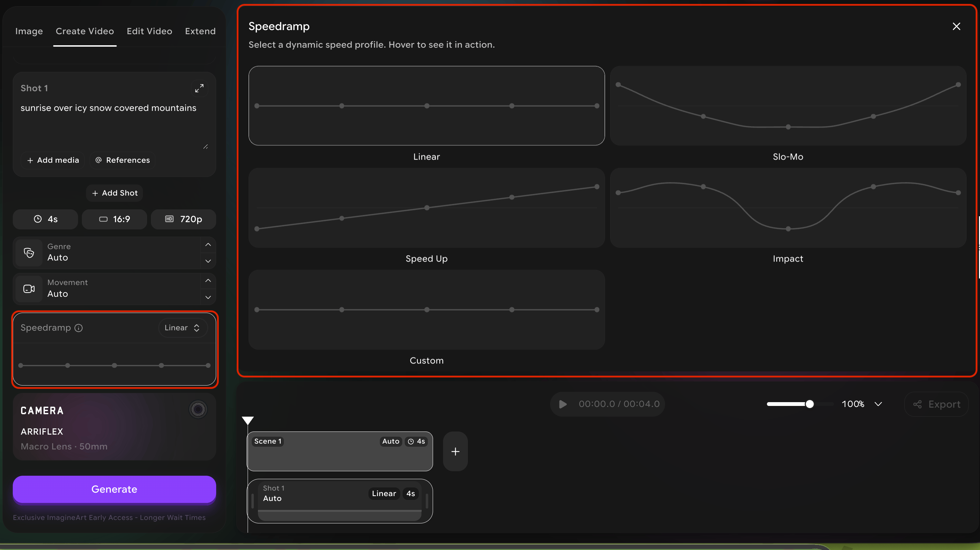Close the Speedramp dialog
This screenshot has height=550, width=980.
pos(957,26)
